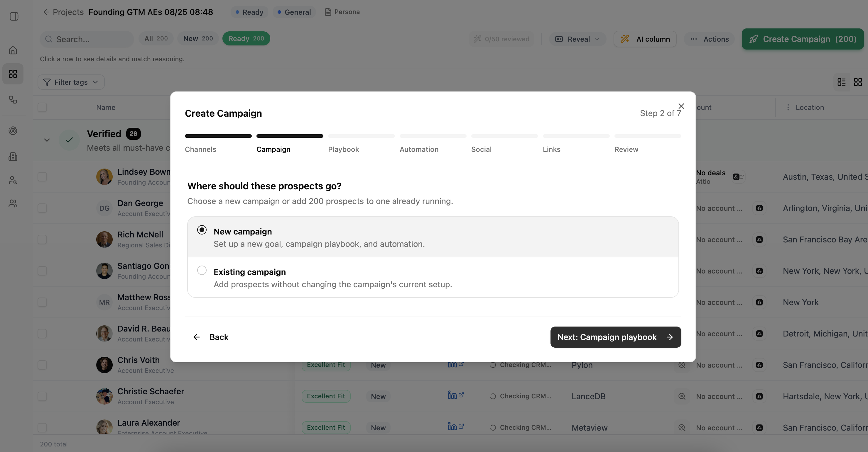Open the companies building icon in sidebar

pyautogui.click(x=13, y=157)
